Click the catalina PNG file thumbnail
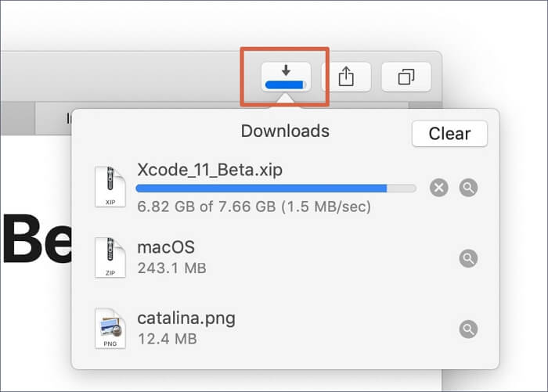Screen dimensions: 548x392 109,328
